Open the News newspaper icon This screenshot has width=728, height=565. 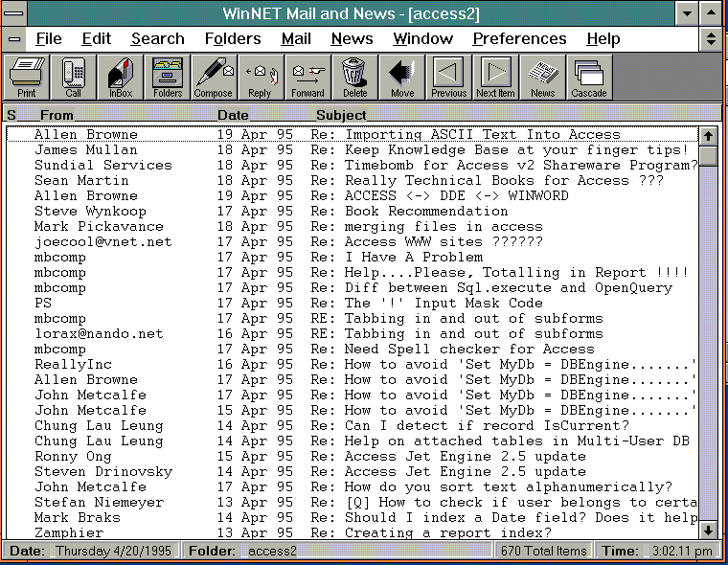pos(542,77)
